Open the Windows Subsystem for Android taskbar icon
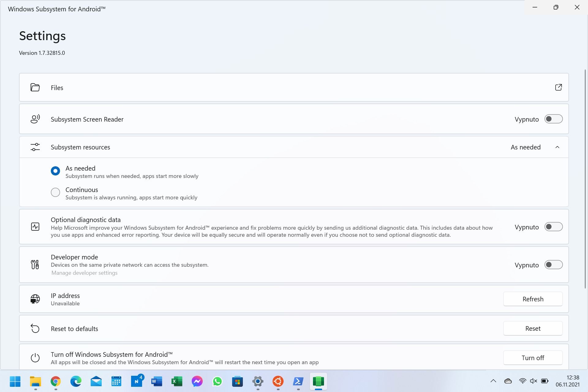 pos(318,381)
